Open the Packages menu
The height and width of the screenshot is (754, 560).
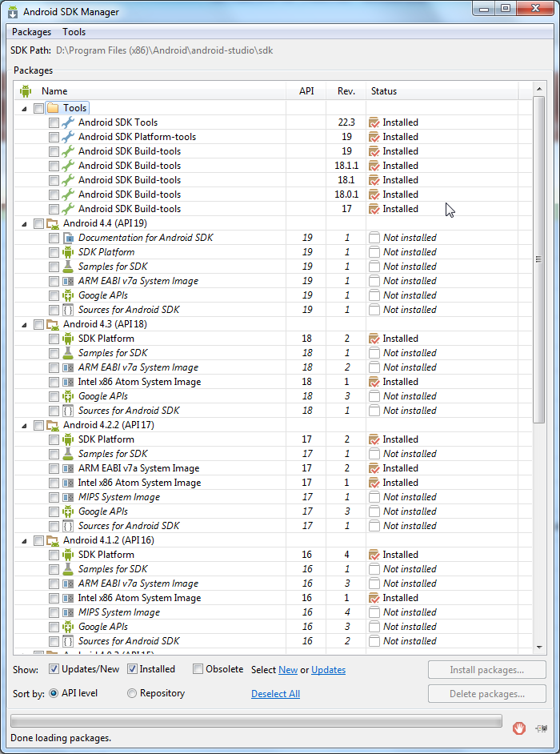pos(31,32)
